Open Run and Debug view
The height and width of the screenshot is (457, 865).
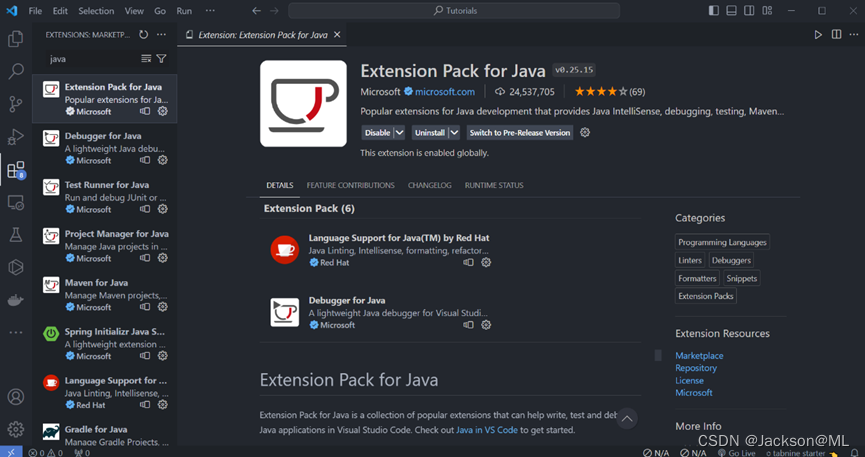15,136
